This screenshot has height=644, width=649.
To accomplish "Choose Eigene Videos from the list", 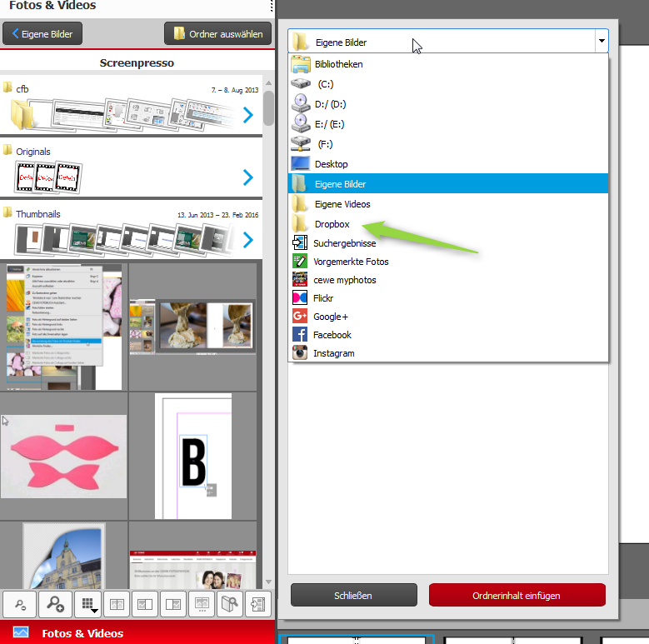I will (448, 204).
